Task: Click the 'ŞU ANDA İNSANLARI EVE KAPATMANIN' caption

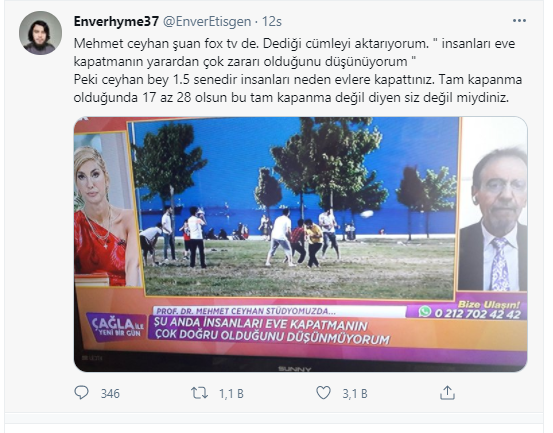Action: [x=261, y=324]
